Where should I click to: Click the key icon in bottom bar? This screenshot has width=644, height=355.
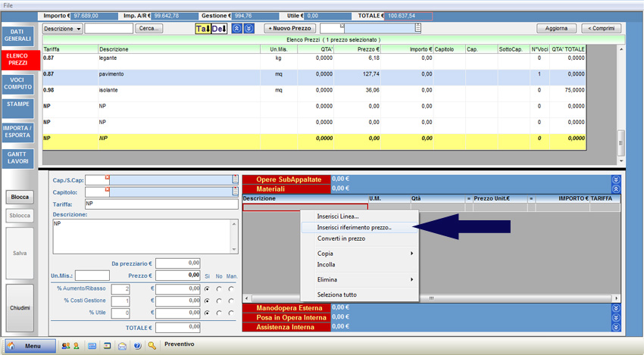click(152, 346)
